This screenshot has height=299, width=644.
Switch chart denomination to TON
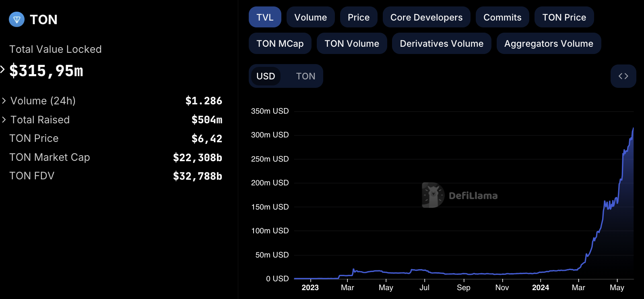[305, 76]
